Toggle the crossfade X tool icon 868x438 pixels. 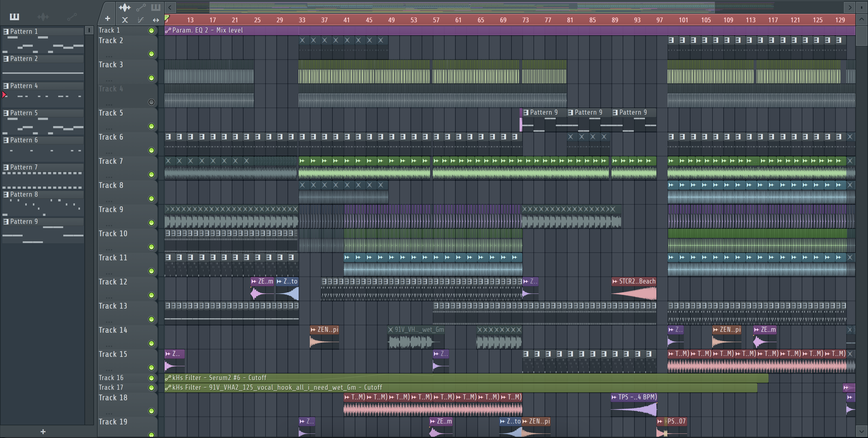click(x=125, y=20)
